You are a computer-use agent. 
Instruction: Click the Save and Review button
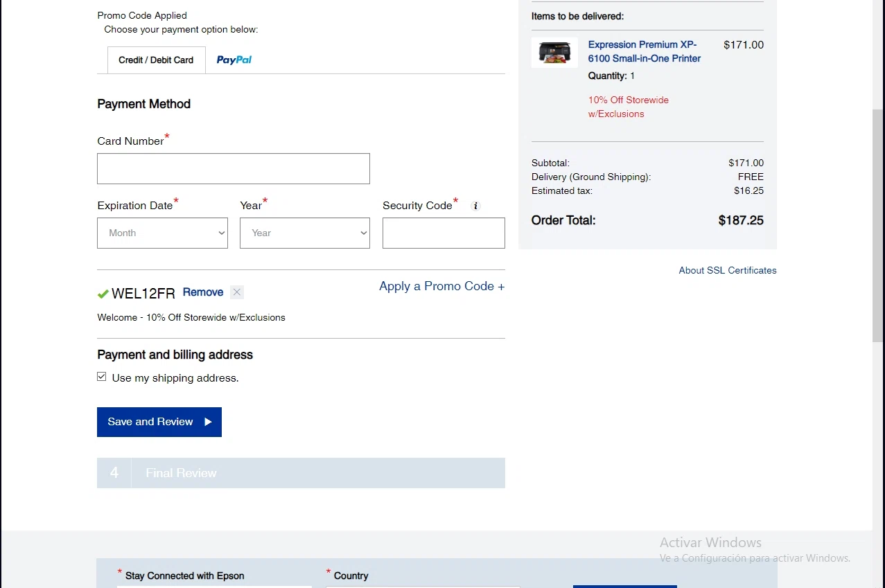(159, 422)
